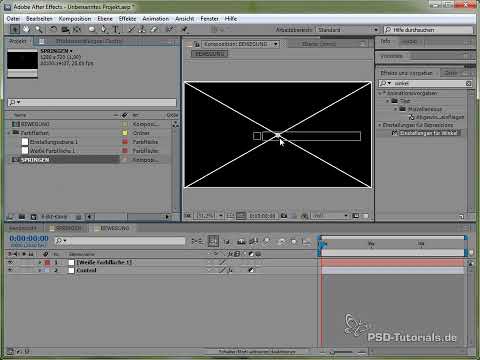Toggle mask visibility button in viewer footer
This screenshot has height=360, width=480.
pos(241,216)
